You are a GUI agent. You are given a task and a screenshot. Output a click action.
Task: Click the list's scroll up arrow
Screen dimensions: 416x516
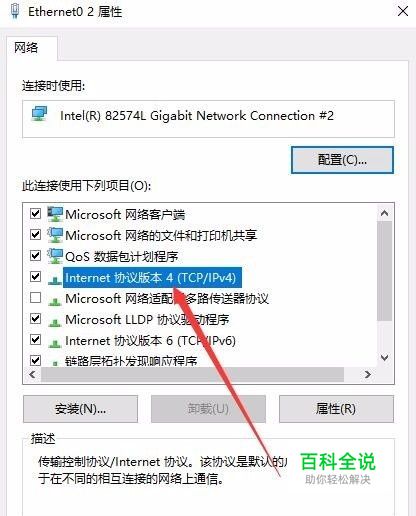click(x=384, y=213)
